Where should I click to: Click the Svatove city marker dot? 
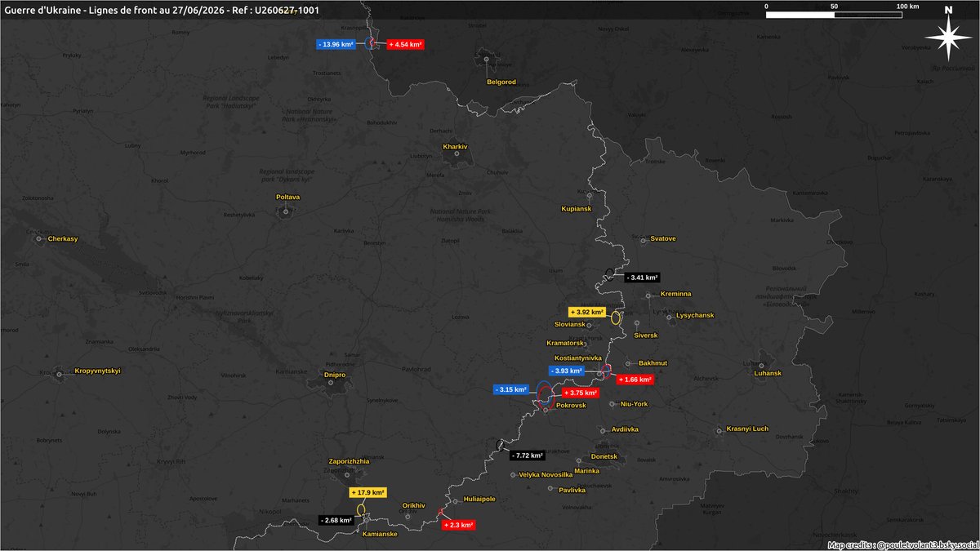pos(643,239)
